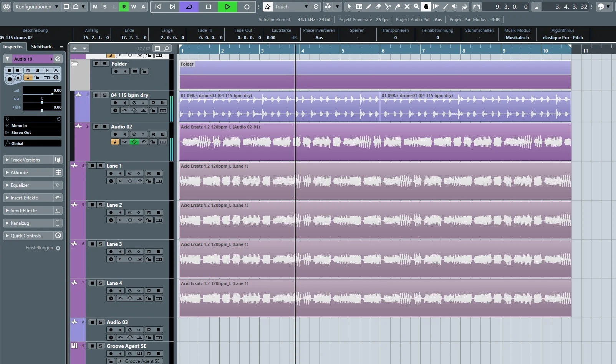Open the Touch automation mode dropdown
This screenshot has height=364, width=616.
coord(291,7)
